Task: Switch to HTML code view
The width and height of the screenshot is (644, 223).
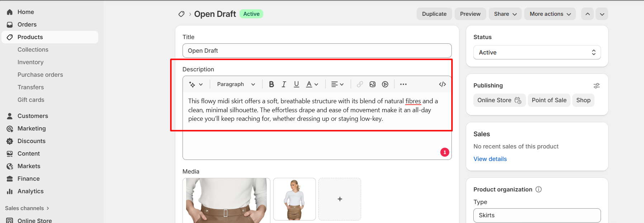Action: coord(442,84)
